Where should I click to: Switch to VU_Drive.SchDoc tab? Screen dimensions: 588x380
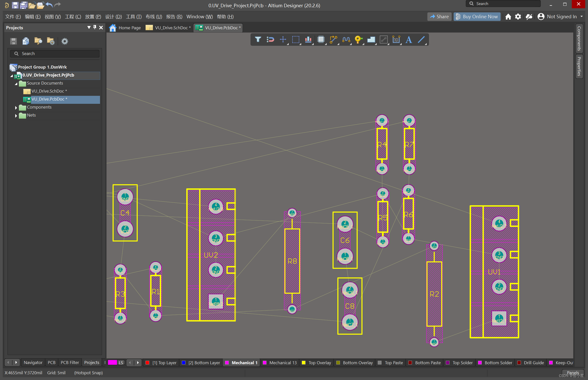(x=171, y=28)
